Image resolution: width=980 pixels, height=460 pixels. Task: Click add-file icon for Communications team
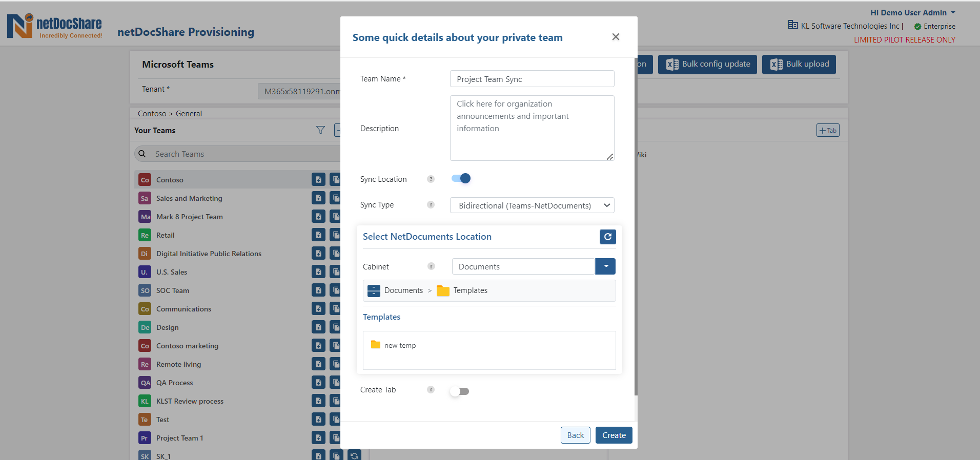tap(318, 308)
